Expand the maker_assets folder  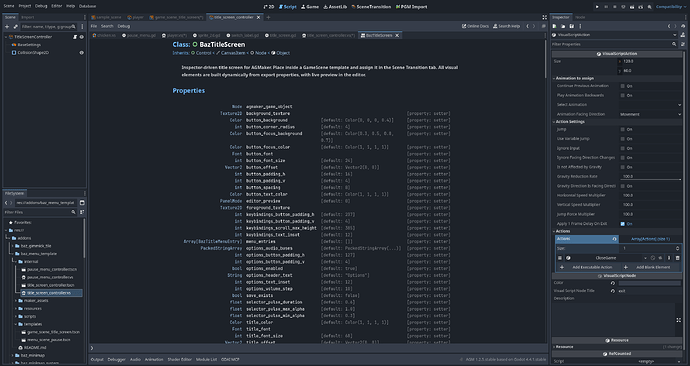(x=16, y=300)
